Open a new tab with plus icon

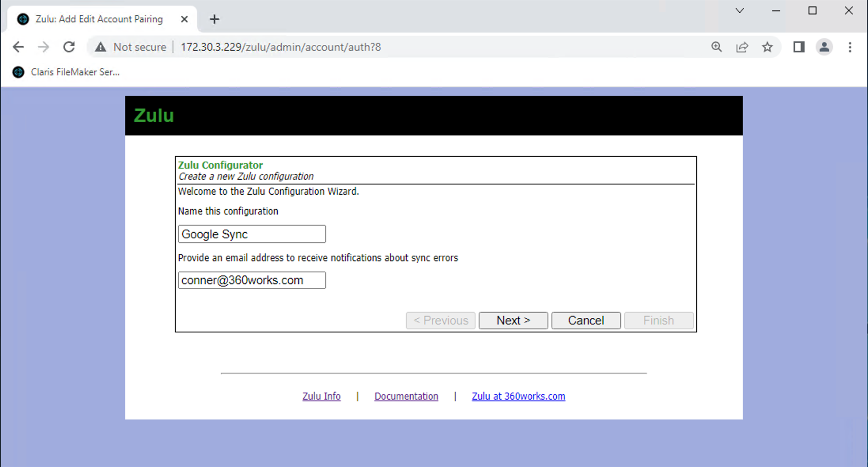(x=214, y=19)
